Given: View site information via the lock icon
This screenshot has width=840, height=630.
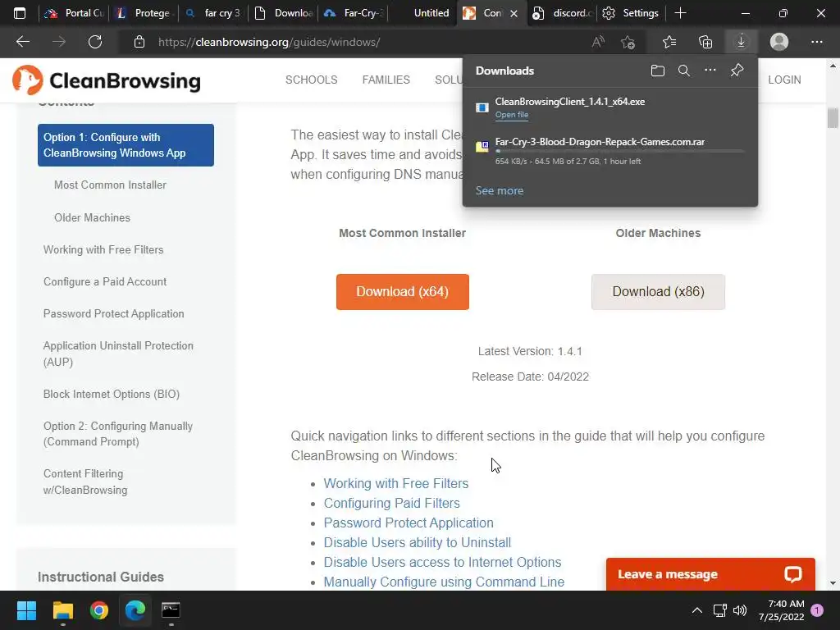Looking at the screenshot, I should (139, 42).
